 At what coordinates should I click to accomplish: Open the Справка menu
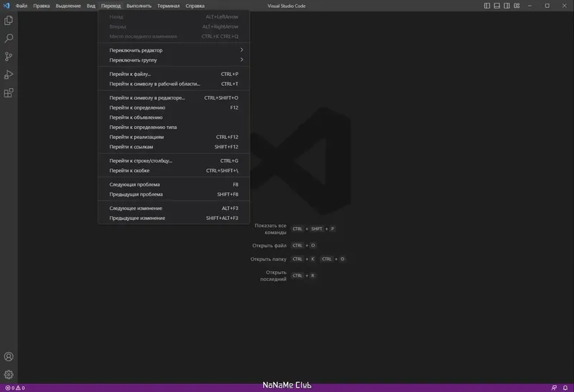click(194, 6)
